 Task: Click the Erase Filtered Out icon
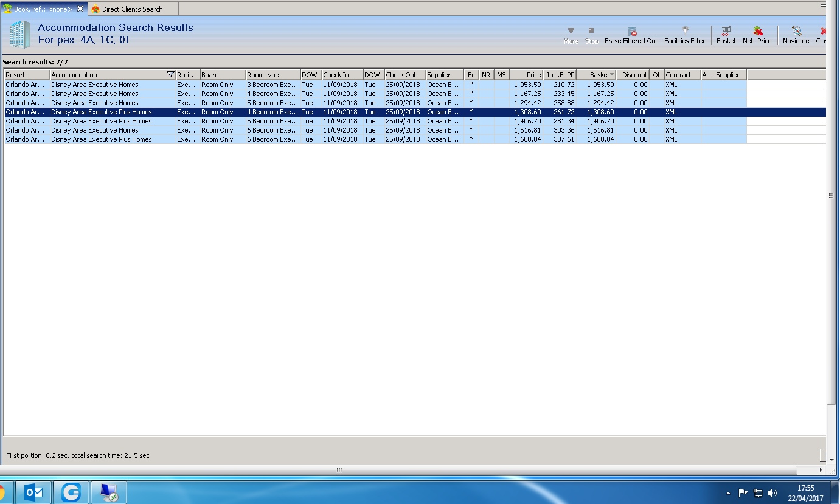(x=631, y=31)
